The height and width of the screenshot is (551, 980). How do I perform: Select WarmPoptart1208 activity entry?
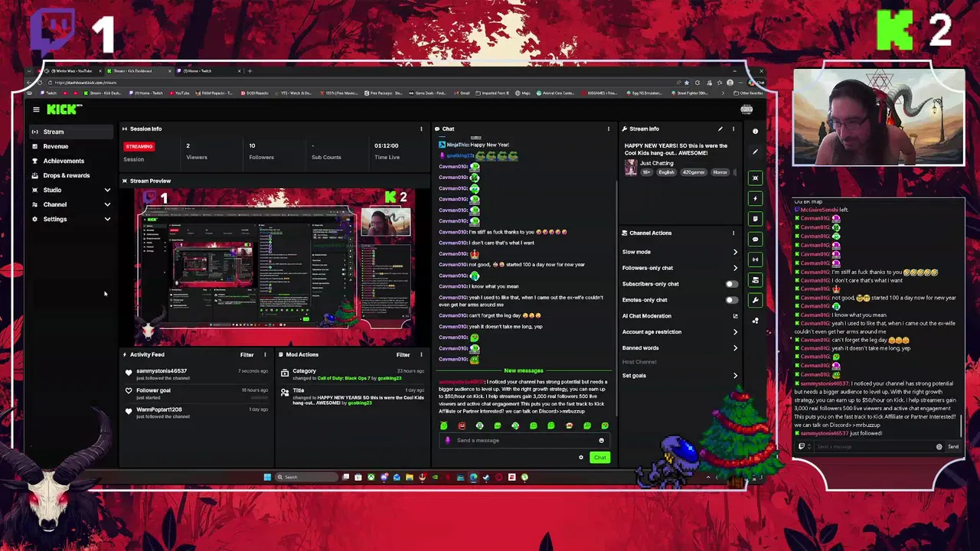point(197,412)
